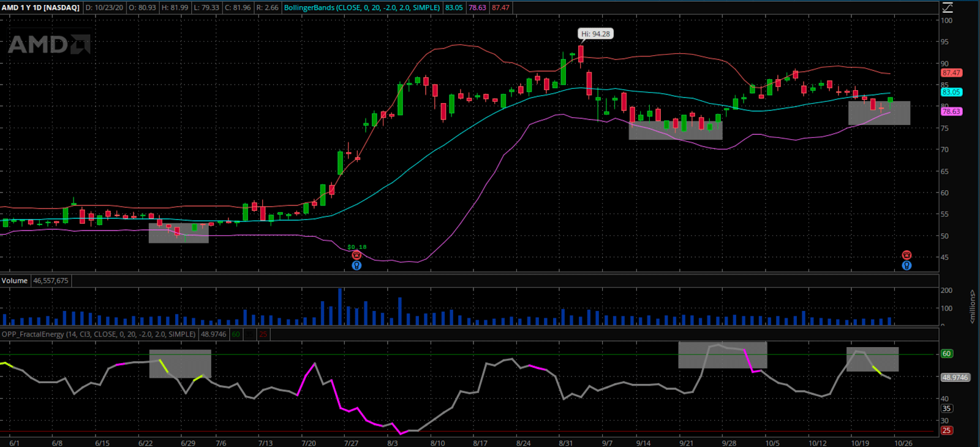Image resolution: width=980 pixels, height=447 pixels.
Task: Click the 7/27 date on time axis
Action: click(x=351, y=443)
